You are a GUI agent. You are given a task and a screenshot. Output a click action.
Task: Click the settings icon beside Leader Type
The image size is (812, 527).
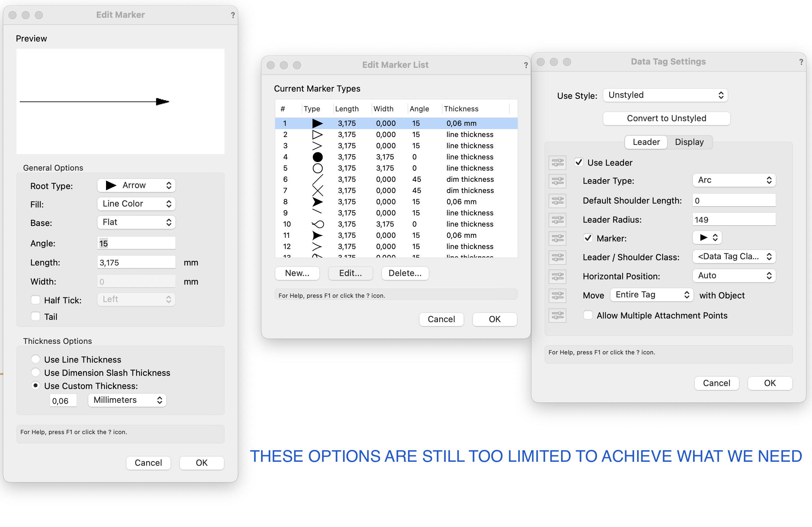click(x=557, y=181)
